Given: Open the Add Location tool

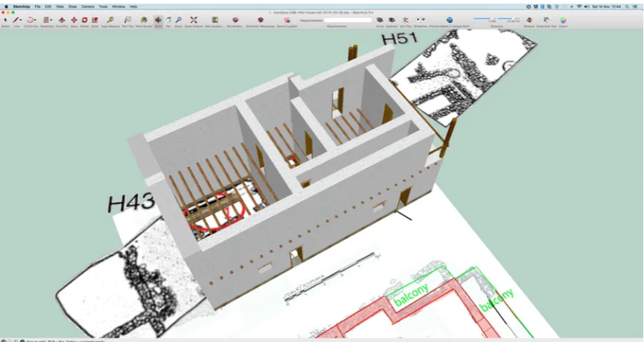Looking at the screenshot, I should [215, 20].
